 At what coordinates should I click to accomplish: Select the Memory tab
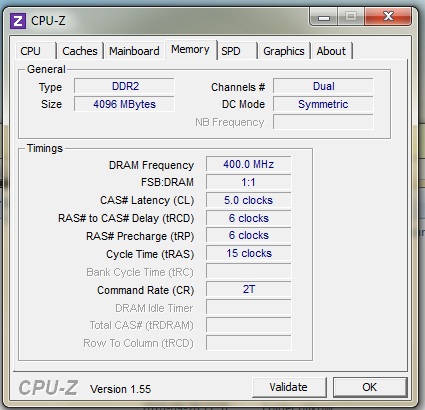click(190, 50)
